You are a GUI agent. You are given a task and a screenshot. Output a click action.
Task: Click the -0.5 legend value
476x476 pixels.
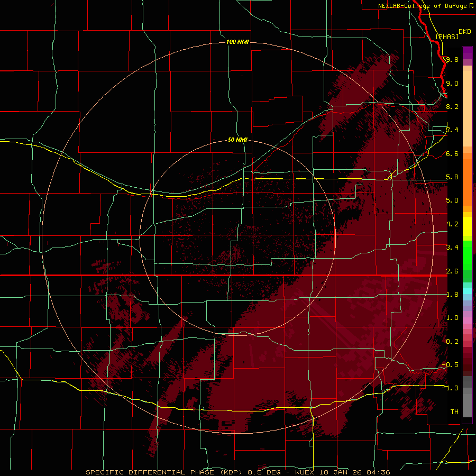pos(450,365)
